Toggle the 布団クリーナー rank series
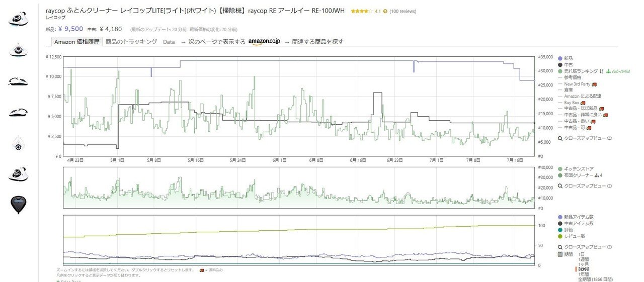Screen dimensions: 644x282 (576, 175)
